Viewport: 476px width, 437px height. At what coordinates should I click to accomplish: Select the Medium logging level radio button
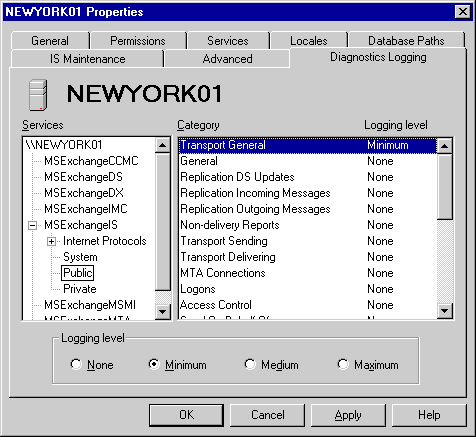click(250, 364)
